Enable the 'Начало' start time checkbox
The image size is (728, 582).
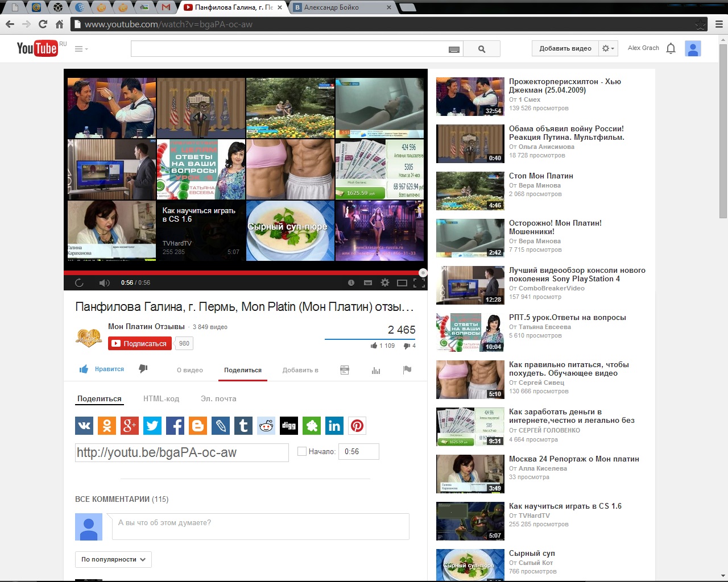pos(302,451)
